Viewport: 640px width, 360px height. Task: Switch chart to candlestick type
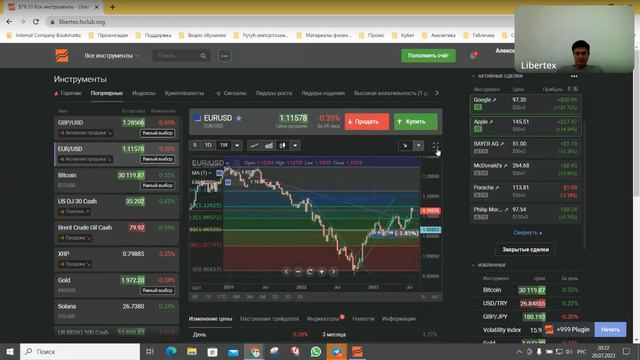282,145
